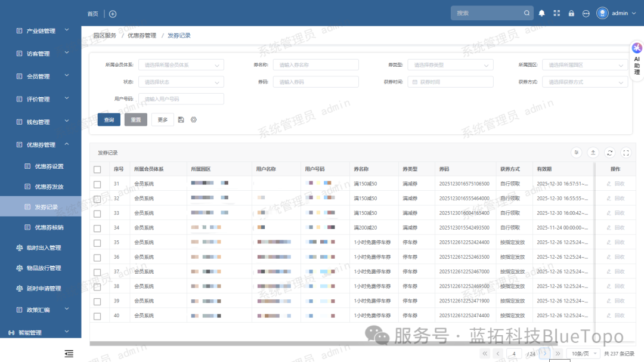Click the 券名称 input field

pyautogui.click(x=316, y=65)
